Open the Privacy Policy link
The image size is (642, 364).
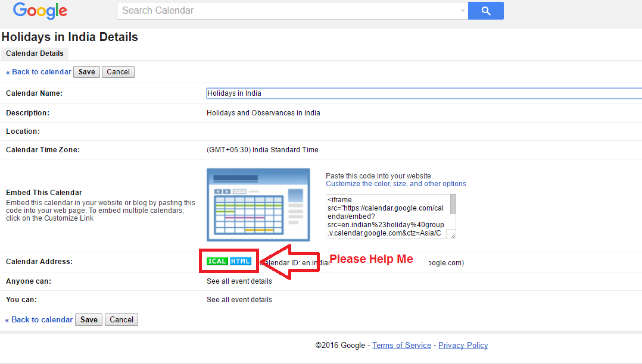coord(463,345)
